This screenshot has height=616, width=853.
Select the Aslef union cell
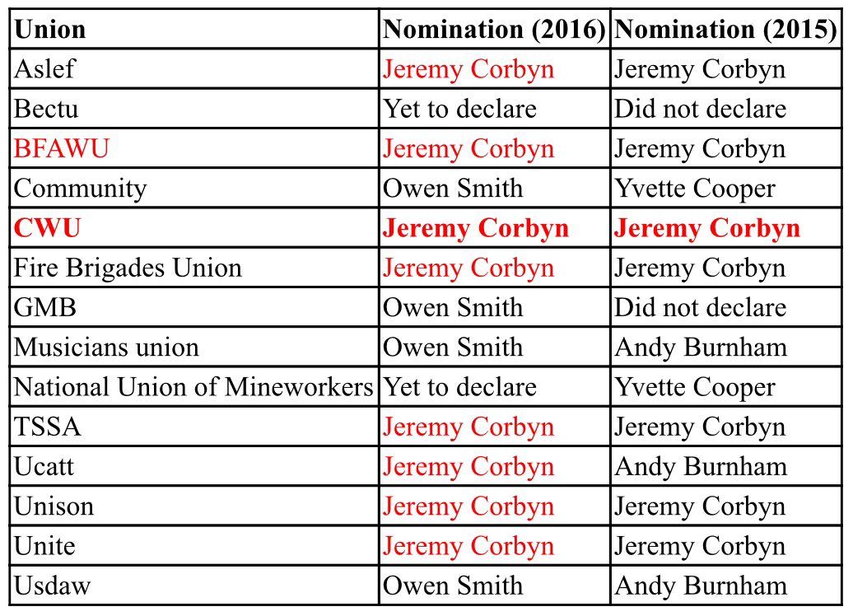point(44,69)
